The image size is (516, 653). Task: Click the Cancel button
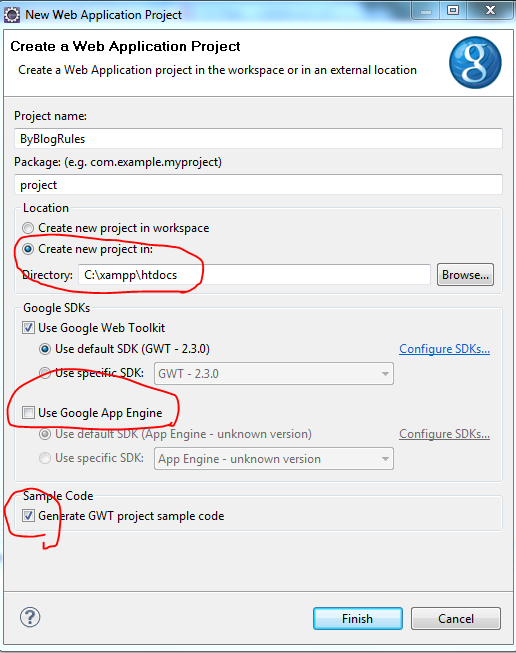click(x=456, y=619)
